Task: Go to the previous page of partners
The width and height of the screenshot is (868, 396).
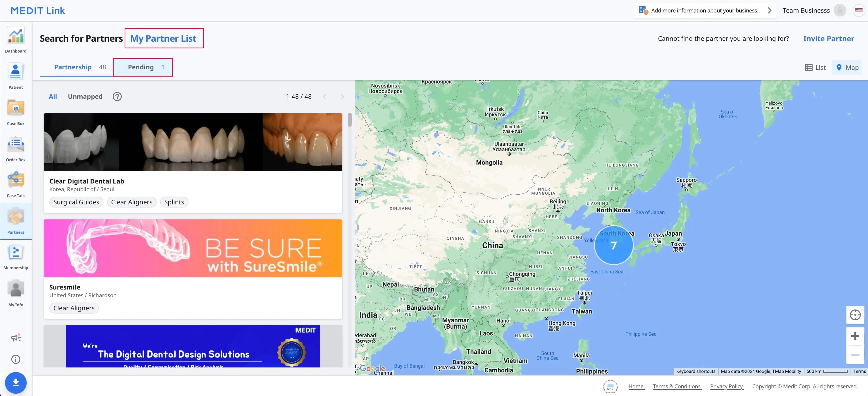Action: [x=324, y=97]
